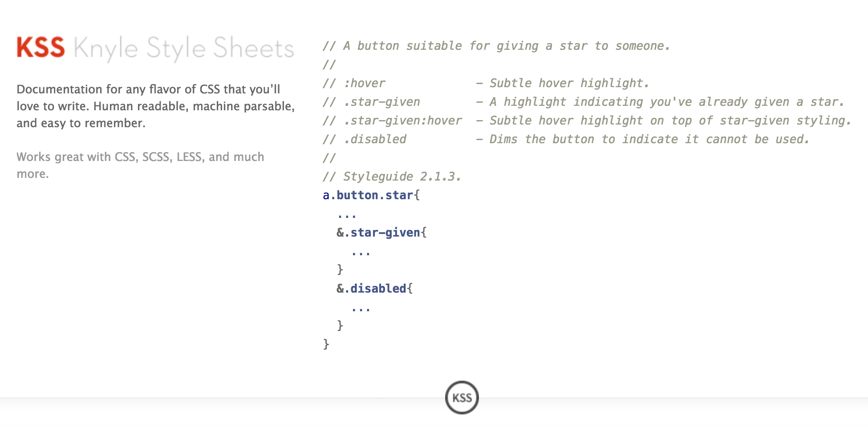Click the ':hover' modifier in the comment
This screenshot has height=426, width=868.
(x=365, y=83)
